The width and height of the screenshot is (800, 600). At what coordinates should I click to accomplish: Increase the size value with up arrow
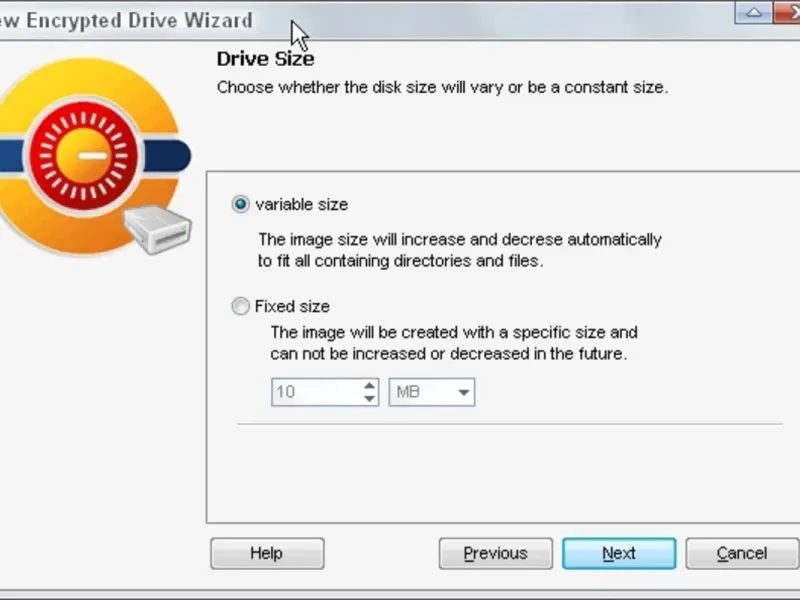[x=370, y=386]
